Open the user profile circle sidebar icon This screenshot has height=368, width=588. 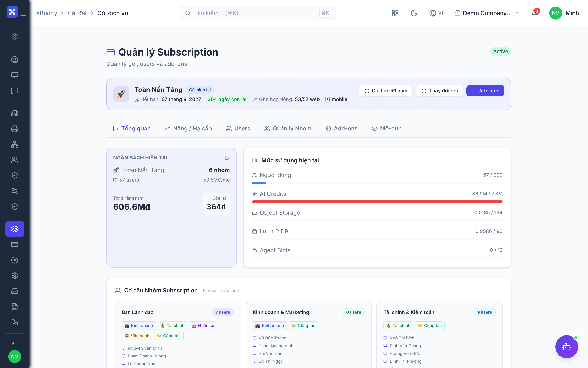coord(14,60)
